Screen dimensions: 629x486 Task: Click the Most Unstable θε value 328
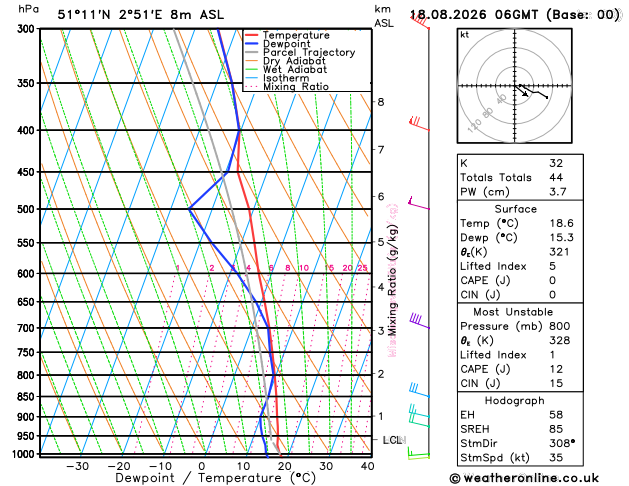560,340
